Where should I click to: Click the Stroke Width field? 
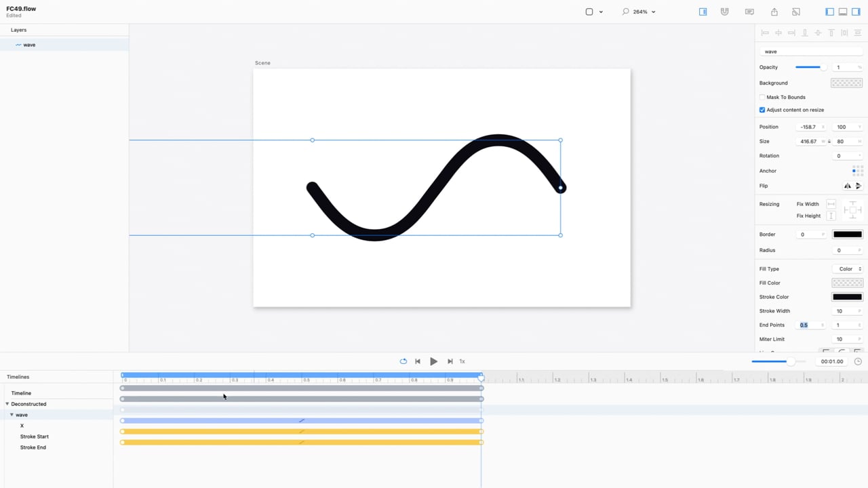[x=847, y=311]
